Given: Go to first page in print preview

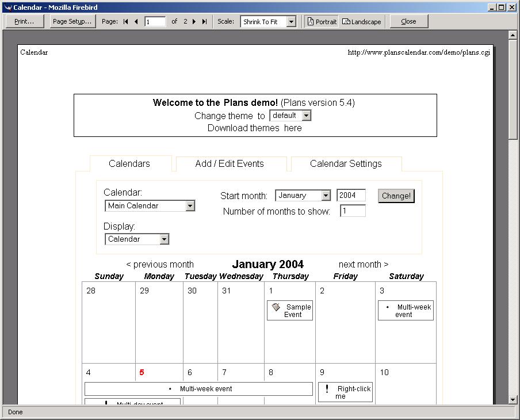Looking at the screenshot, I should (126, 21).
